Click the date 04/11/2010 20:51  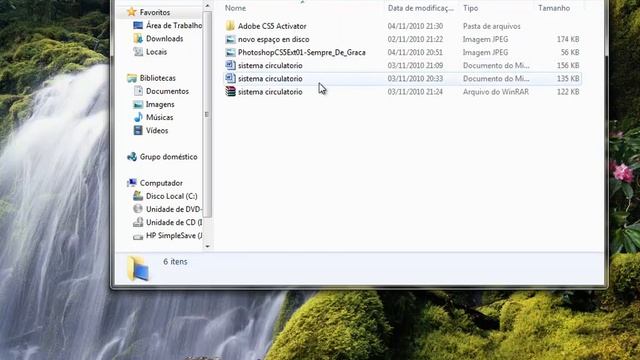coord(415,52)
